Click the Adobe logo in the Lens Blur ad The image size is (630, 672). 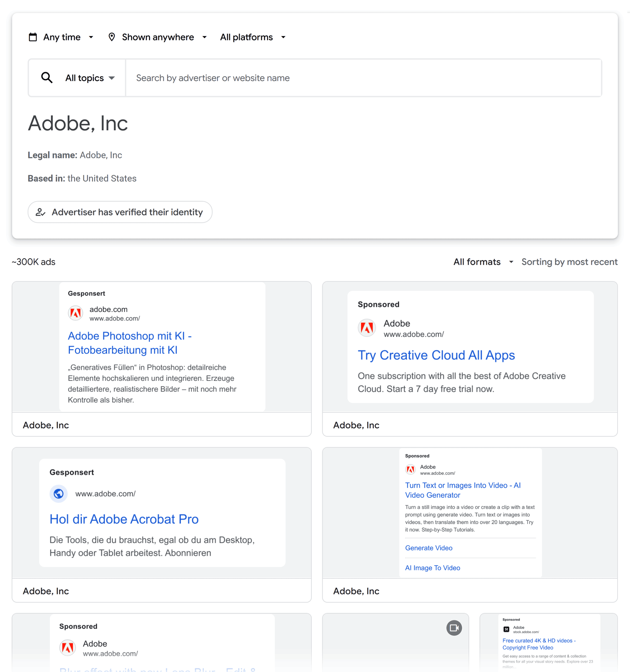pos(68,648)
